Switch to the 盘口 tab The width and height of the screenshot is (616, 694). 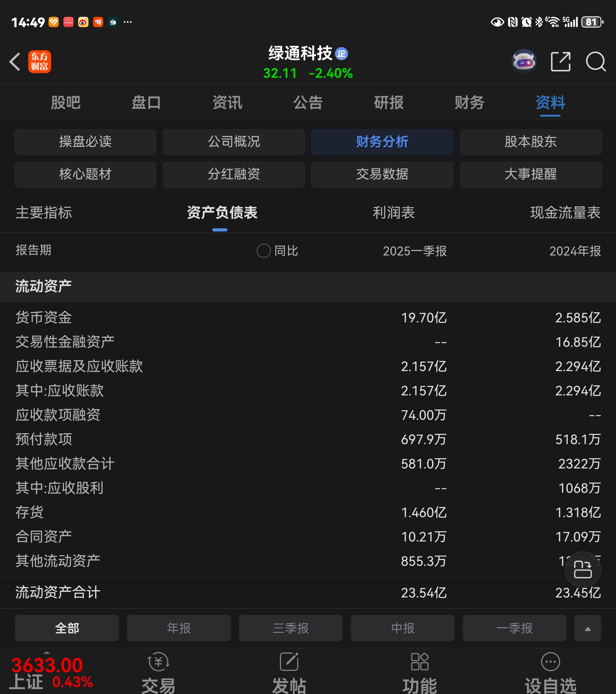coord(146,102)
